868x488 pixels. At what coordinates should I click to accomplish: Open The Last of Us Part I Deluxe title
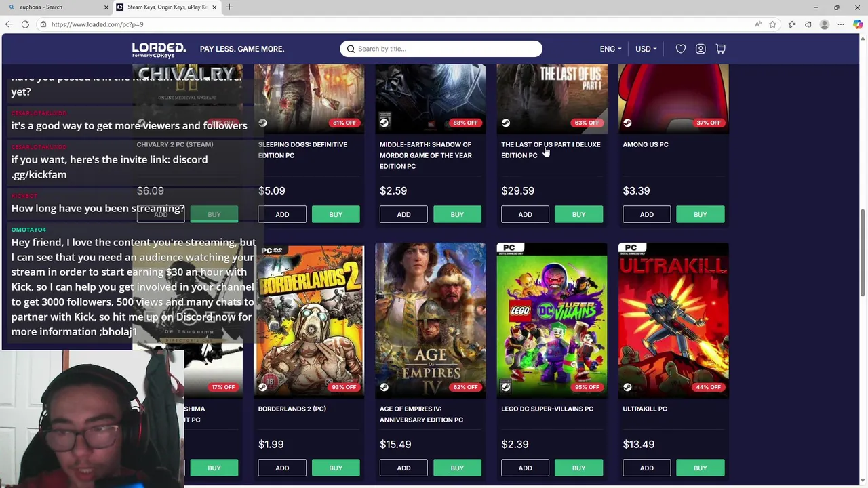551,150
